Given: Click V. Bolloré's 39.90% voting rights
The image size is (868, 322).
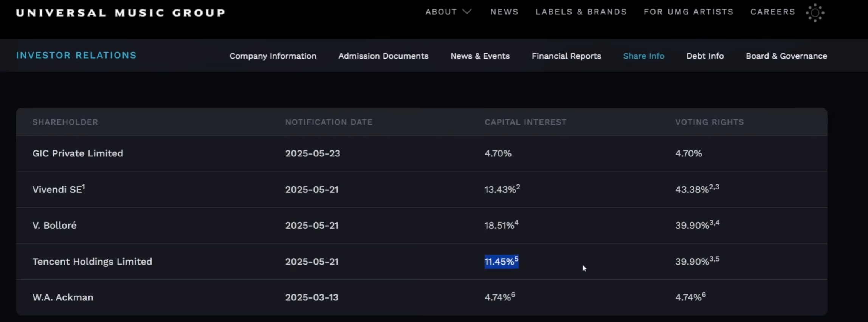Looking at the screenshot, I should 697,225.
